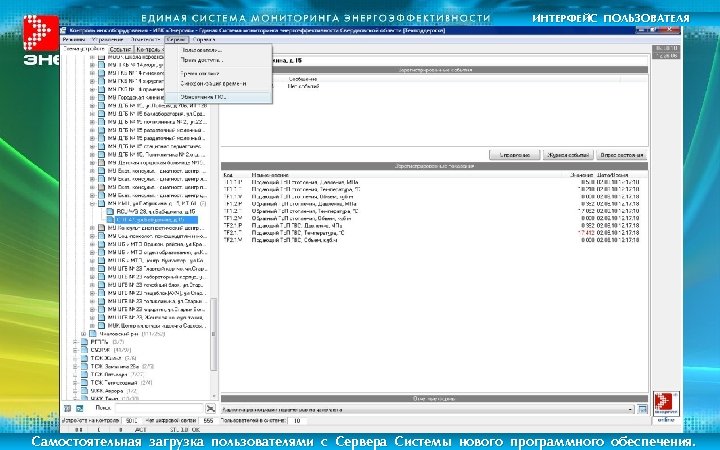
Task: Click the application icon in the window title bar
Action: (x=63, y=30)
